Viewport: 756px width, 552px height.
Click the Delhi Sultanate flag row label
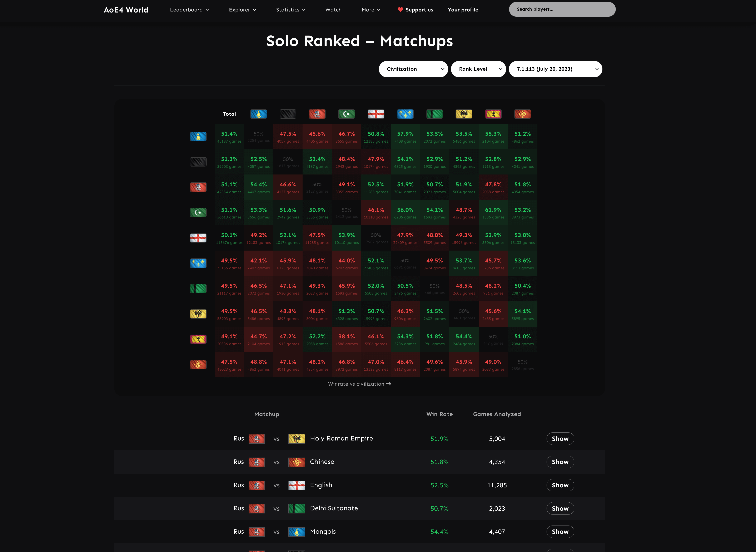(x=198, y=288)
